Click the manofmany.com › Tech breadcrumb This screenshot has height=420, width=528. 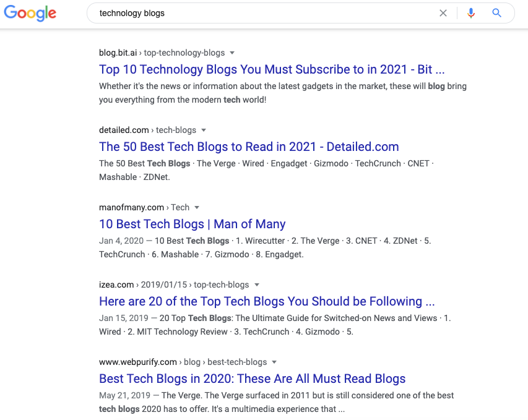tap(144, 208)
